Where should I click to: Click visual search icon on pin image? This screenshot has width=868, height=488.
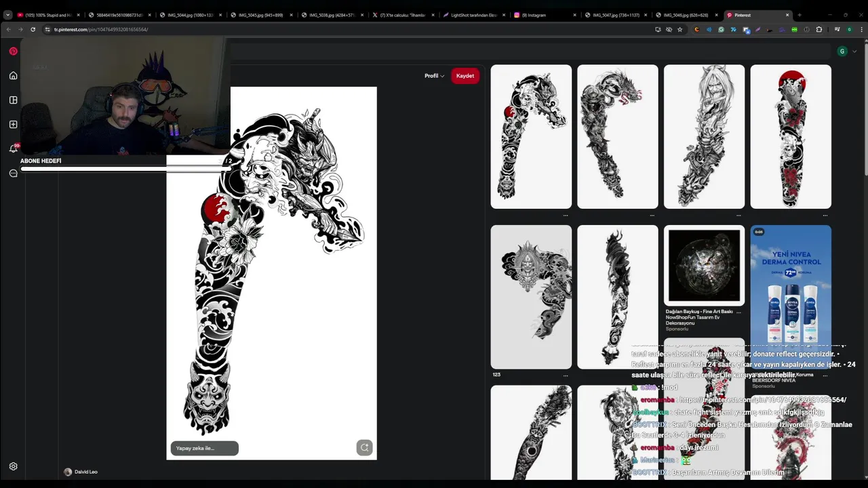click(x=364, y=447)
